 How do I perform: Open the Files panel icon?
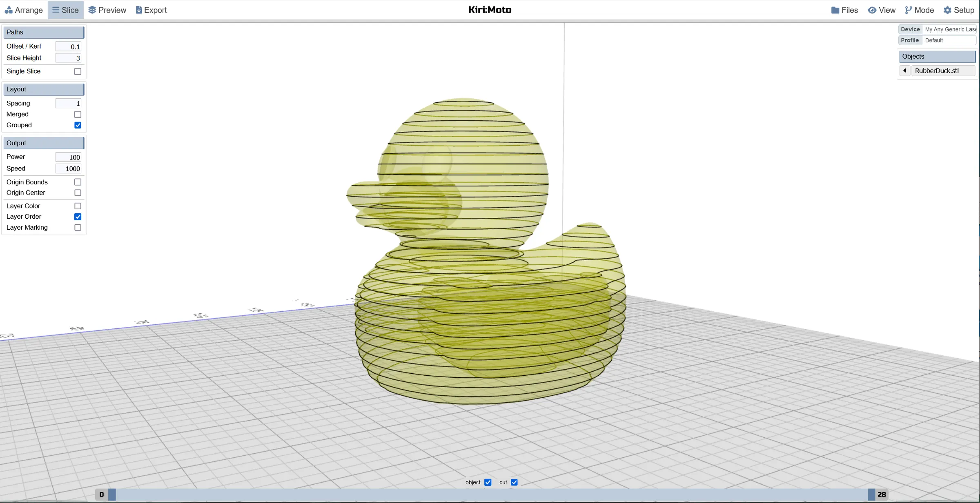[x=836, y=10]
